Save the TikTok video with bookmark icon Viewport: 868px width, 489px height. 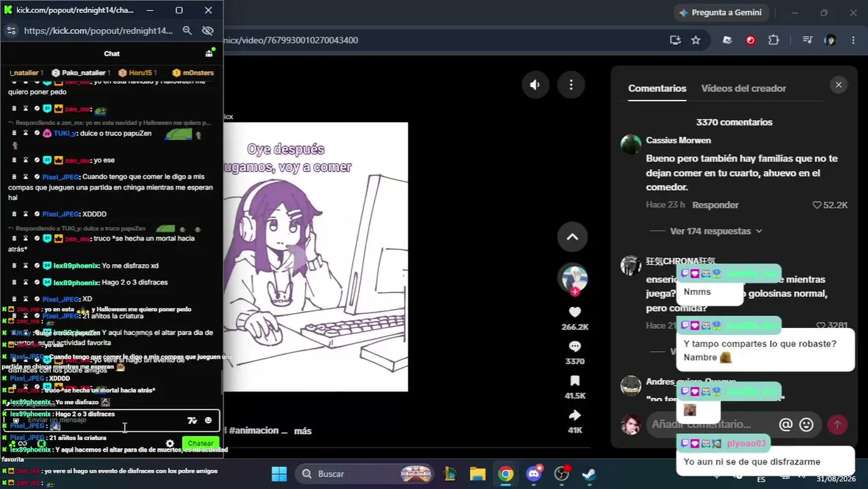[575, 381]
